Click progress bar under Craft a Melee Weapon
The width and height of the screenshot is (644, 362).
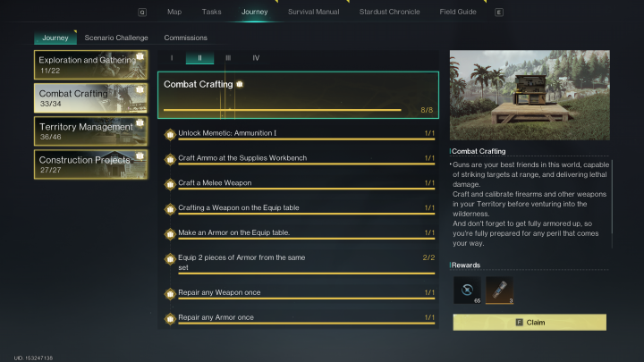[x=307, y=189]
